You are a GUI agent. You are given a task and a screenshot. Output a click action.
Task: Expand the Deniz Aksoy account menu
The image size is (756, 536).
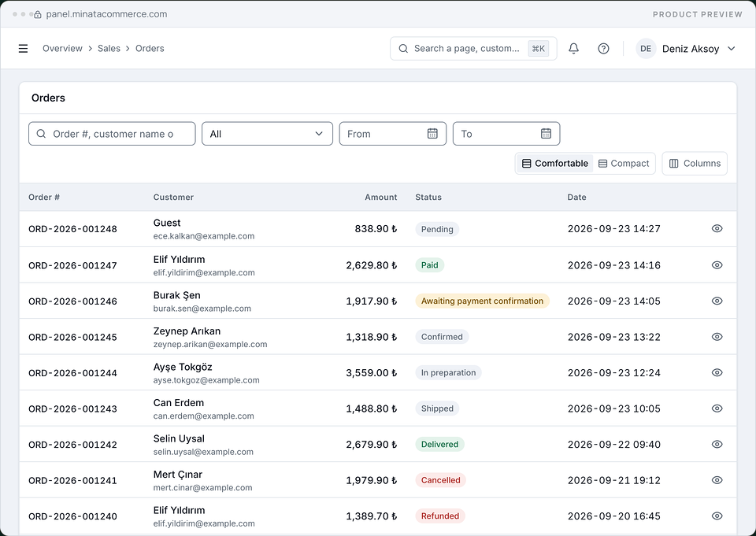click(x=731, y=49)
